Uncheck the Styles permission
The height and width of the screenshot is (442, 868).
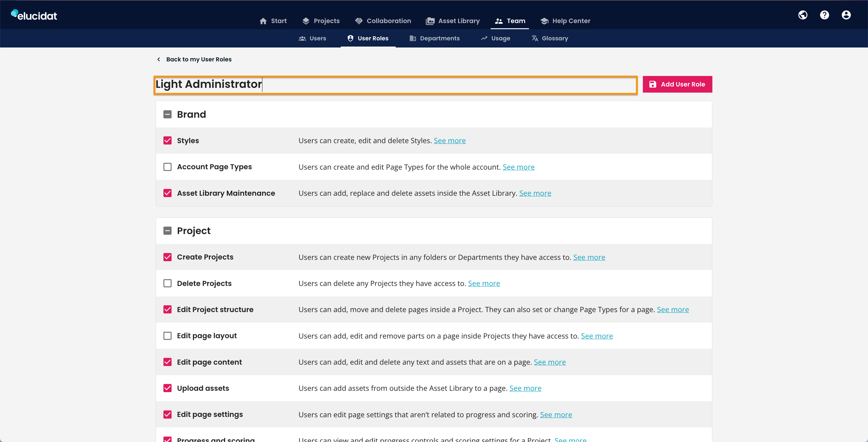click(x=167, y=140)
